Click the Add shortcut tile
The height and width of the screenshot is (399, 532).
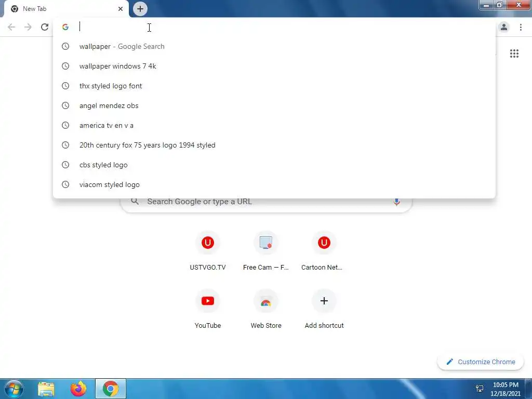click(x=324, y=309)
